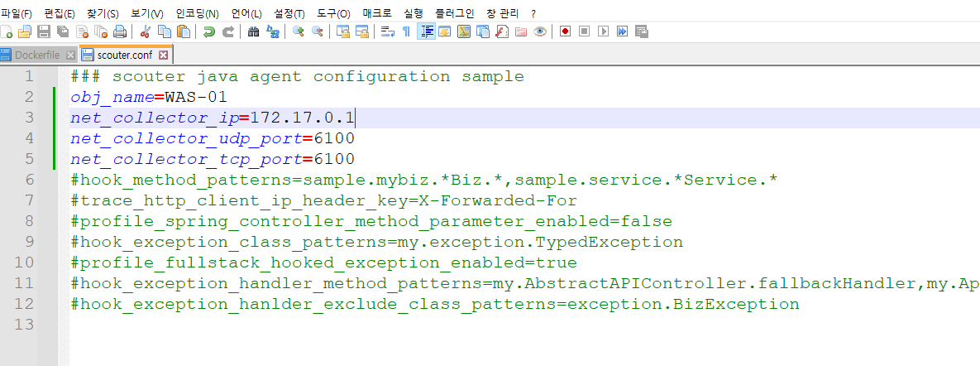Toggle synchronized horizontal scrolling
The image size is (980, 366).
(x=362, y=31)
